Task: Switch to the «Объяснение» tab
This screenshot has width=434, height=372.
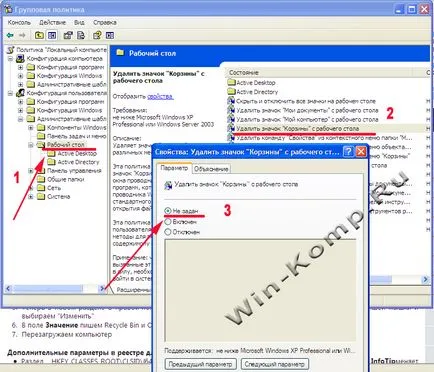Action: [211, 169]
